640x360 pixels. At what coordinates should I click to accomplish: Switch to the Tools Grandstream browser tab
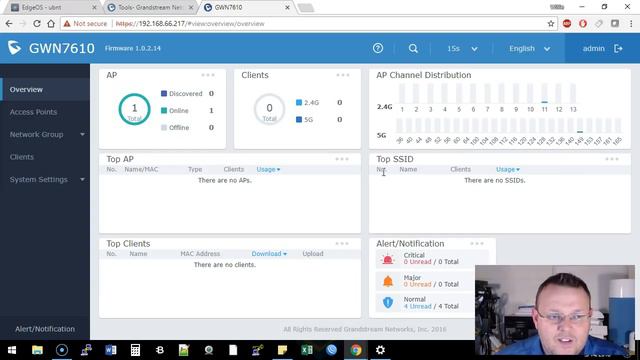[150, 7]
